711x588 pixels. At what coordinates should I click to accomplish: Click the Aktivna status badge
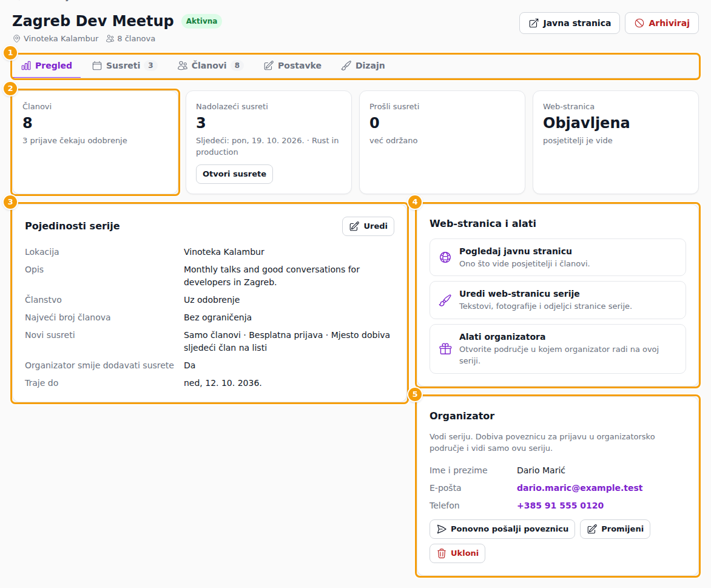click(x=201, y=21)
